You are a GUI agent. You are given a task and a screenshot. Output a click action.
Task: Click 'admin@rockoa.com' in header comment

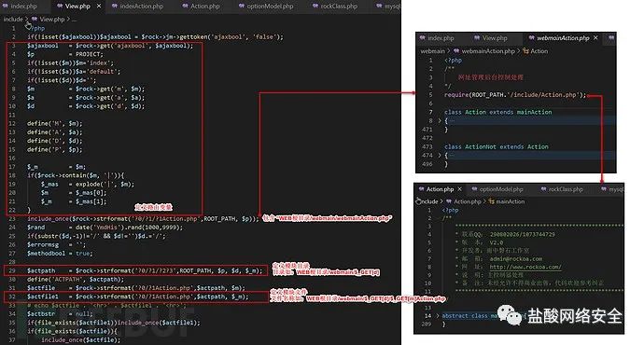click(x=515, y=259)
